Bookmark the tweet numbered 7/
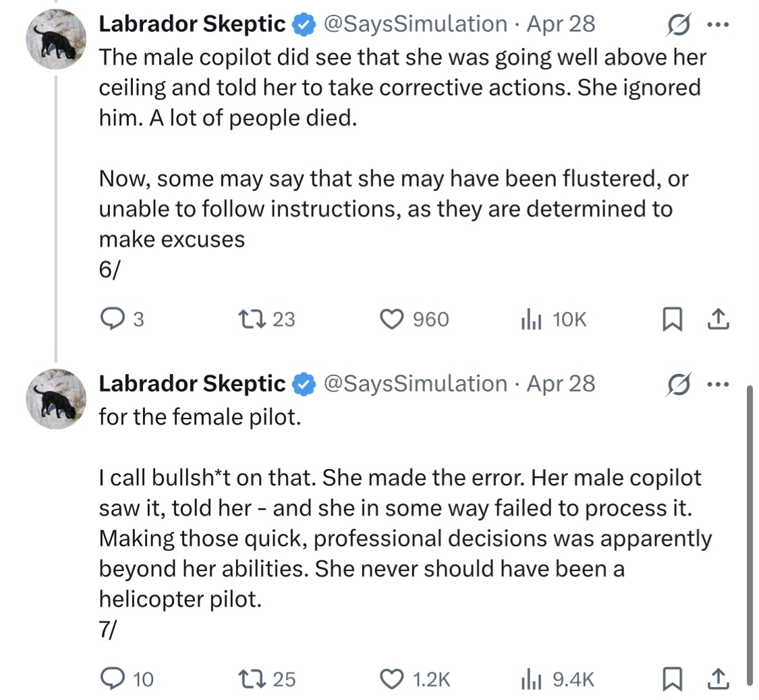 coord(673,678)
